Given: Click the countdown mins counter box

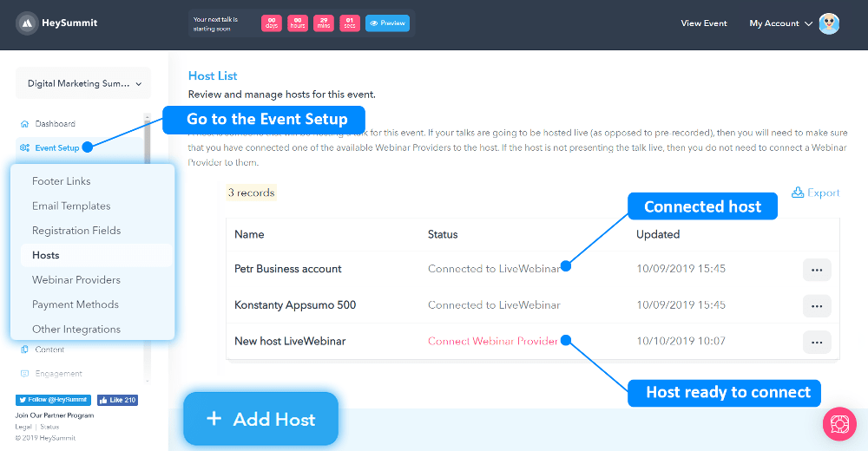Looking at the screenshot, I should click(323, 23).
